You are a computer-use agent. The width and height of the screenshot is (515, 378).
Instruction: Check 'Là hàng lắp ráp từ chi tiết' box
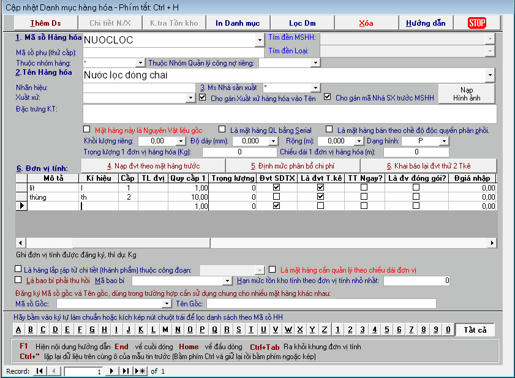click(x=18, y=269)
